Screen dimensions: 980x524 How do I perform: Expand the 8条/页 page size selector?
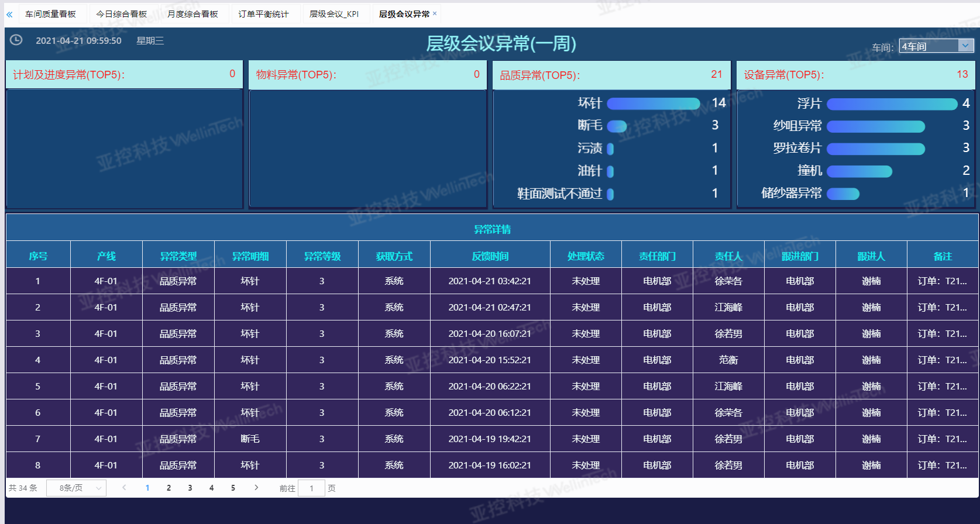pos(76,488)
